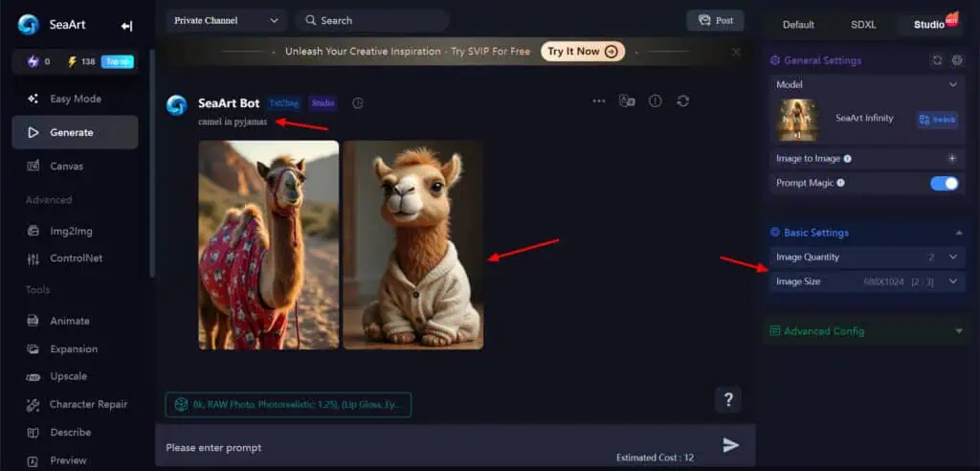Expand the Image Quantity dropdown
The width and height of the screenshot is (980, 471).
[x=952, y=257]
